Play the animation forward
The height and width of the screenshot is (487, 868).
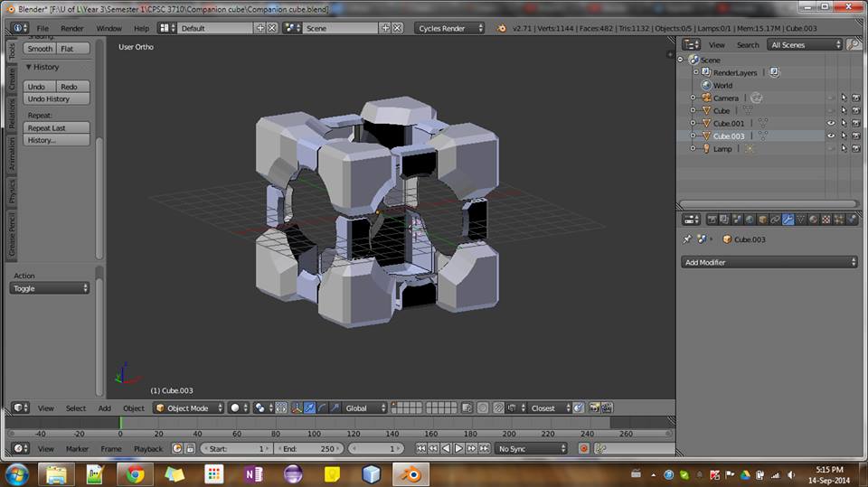pyautogui.click(x=459, y=448)
